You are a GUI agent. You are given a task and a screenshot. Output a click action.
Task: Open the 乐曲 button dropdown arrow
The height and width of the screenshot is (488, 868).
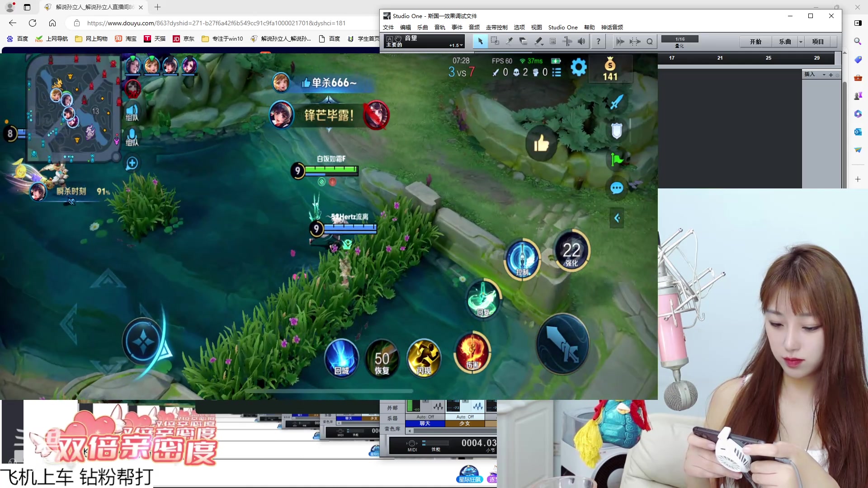pyautogui.click(x=801, y=42)
